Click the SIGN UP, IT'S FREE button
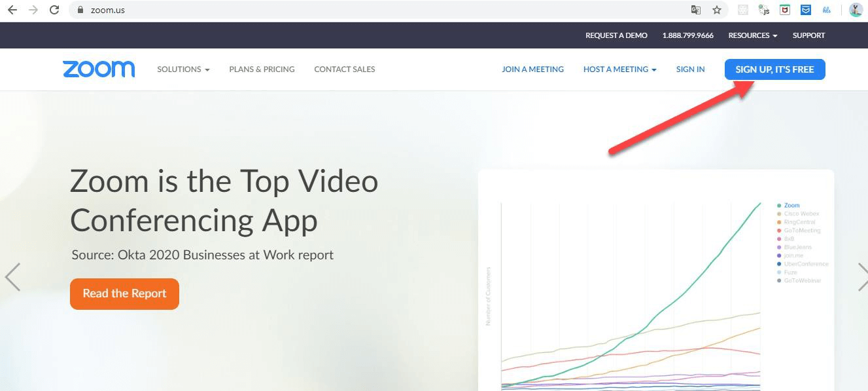Image resolution: width=868 pixels, height=391 pixels. [x=774, y=69]
